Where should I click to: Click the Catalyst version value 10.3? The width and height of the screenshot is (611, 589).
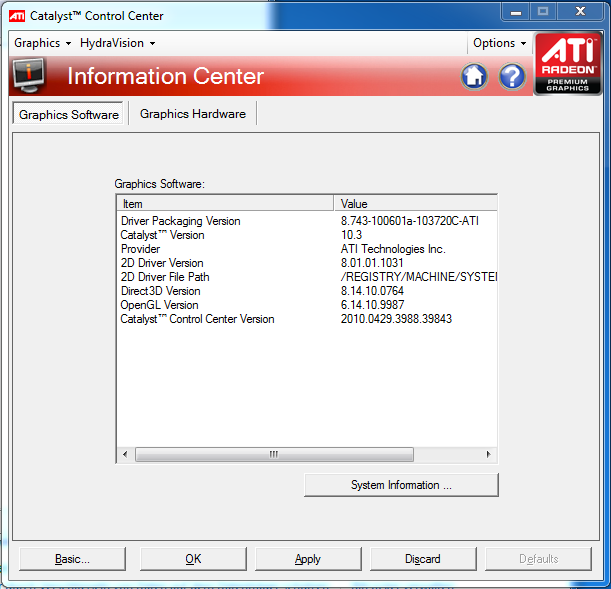[x=351, y=235]
